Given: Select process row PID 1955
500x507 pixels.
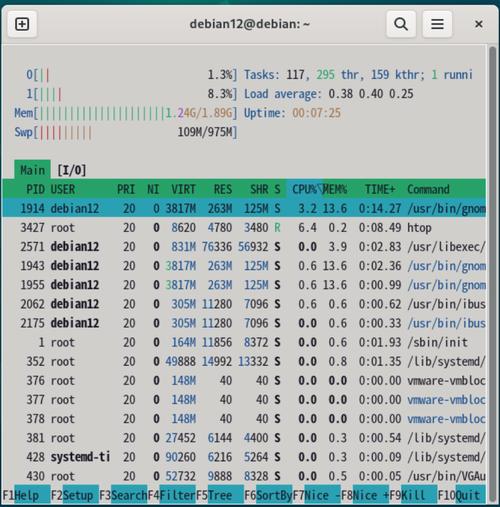Looking at the screenshot, I should click(244, 285).
